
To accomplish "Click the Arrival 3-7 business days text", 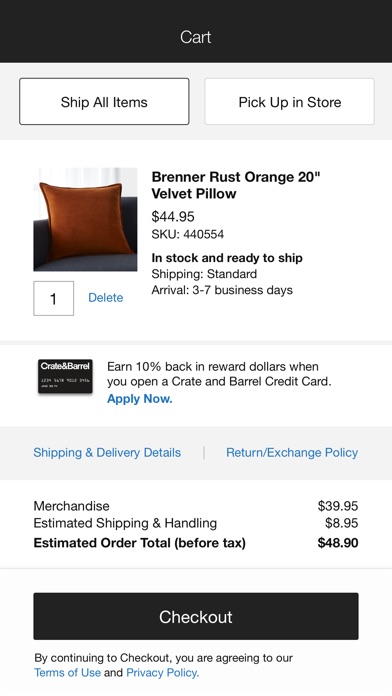I will (222, 290).
